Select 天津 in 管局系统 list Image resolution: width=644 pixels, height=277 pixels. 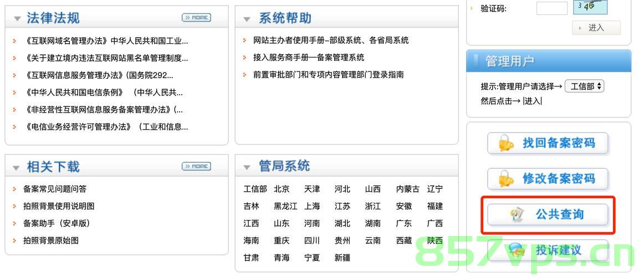[x=312, y=189]
